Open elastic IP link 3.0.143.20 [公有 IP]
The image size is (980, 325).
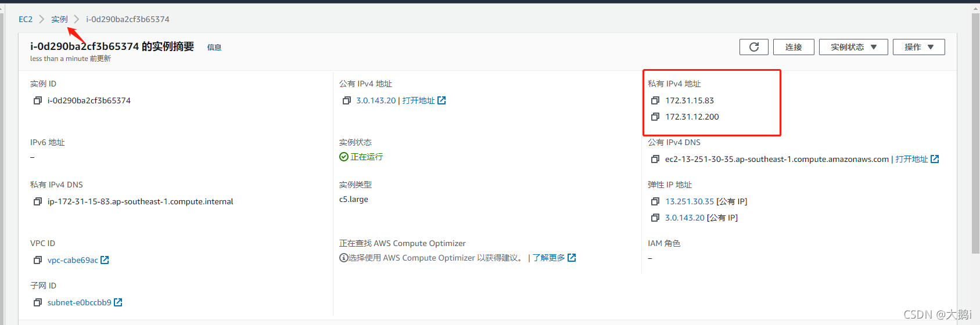click(x=684, y=218)
